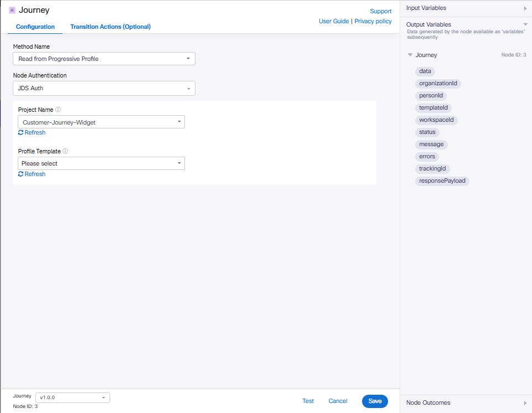532x413 pixels.
Task: Click the 'Node Authentication' label
Action: tap(40, 75)
